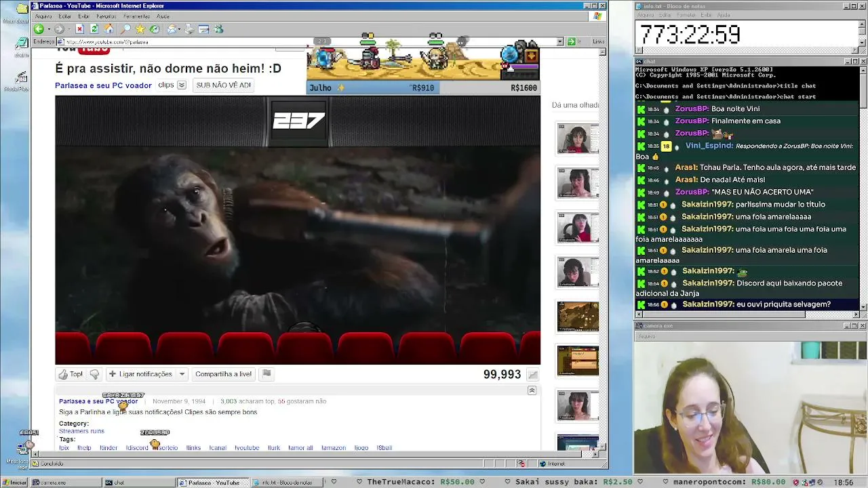The image size is (868, 488).
Task: Click the browser page horizontal scrollbar
Action: coord(316,455)
